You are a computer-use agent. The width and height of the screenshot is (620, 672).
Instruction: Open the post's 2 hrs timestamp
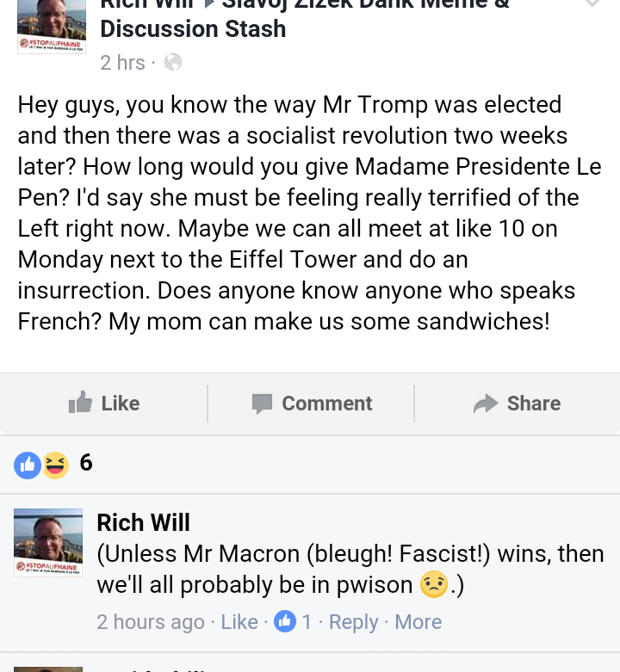pyautogui.click(x=122, y=62)
